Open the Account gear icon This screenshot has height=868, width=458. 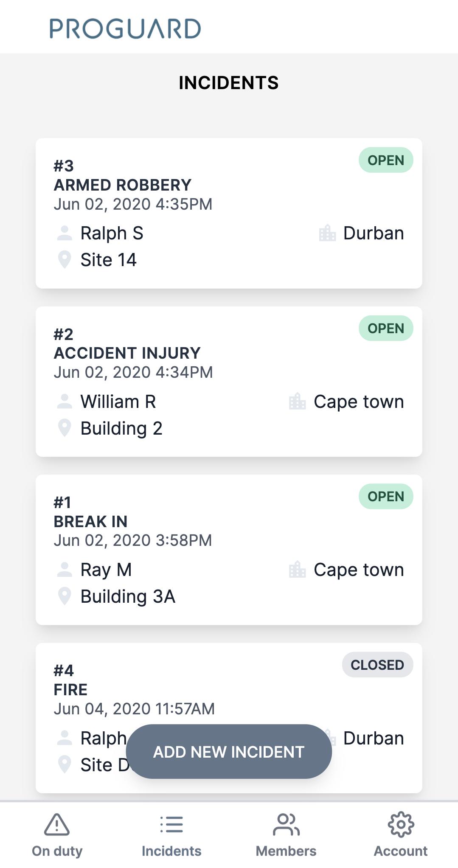pyautogui.click(x=401, y=824)
